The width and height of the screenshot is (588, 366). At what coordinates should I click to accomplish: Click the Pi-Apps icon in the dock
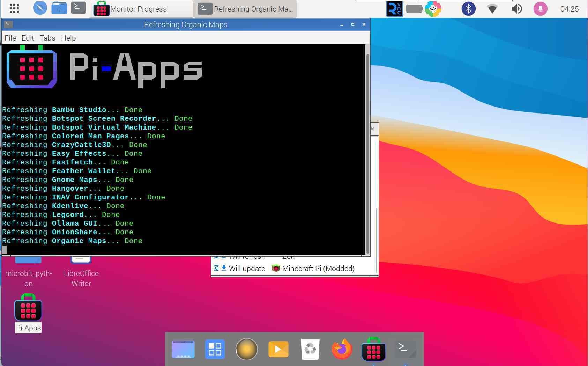pos(373,349)
